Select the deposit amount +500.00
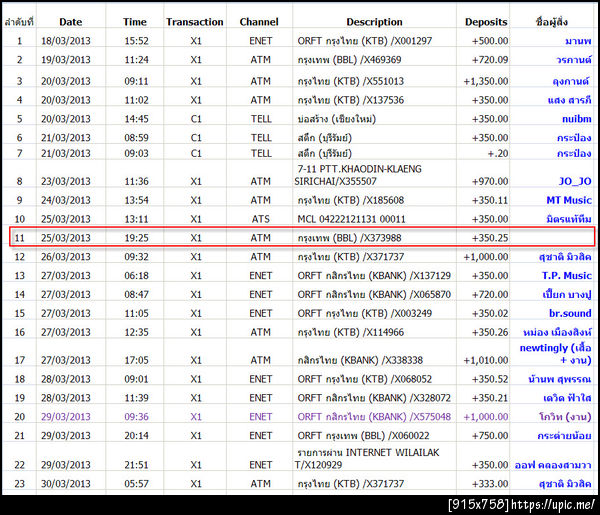The width and height of the screenshot is (600, 515). coord(490,41)
